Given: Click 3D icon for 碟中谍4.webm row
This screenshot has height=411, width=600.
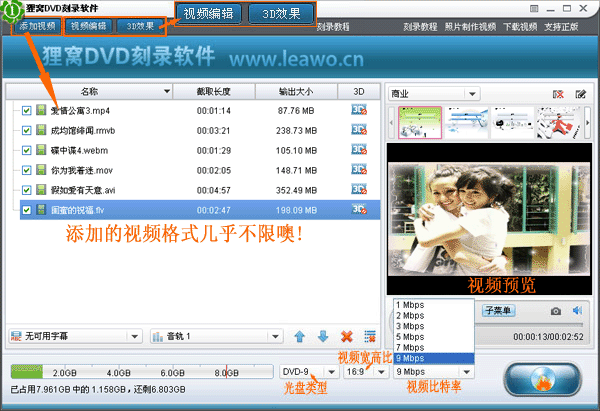Looking at the screenshot, I should (x=359, y=150).
